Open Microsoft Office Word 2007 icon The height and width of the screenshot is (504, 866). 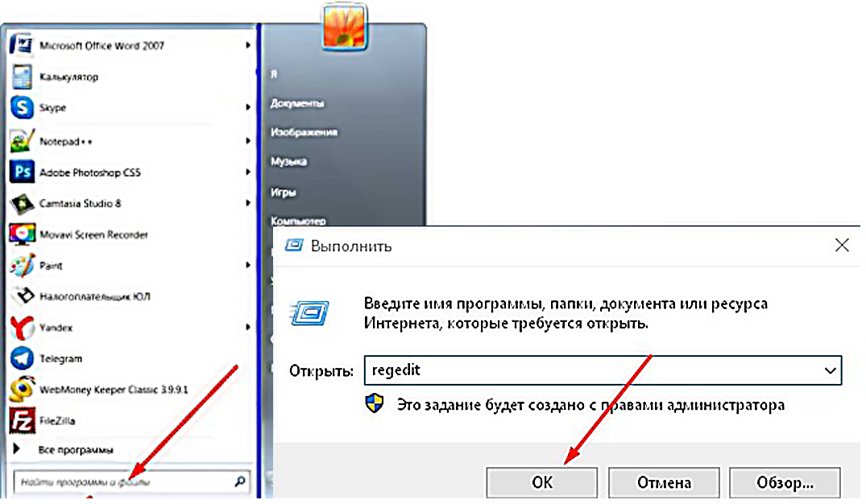tap(22, 45)
